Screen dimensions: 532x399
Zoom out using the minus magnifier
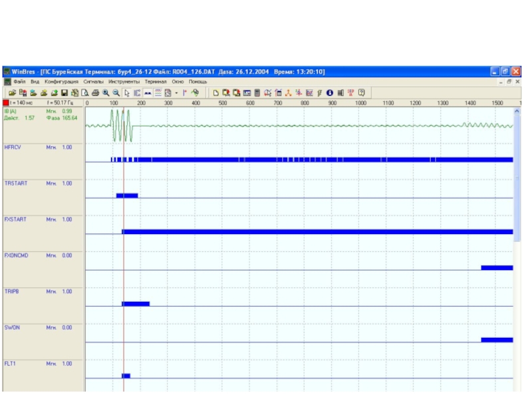point(116,93)
